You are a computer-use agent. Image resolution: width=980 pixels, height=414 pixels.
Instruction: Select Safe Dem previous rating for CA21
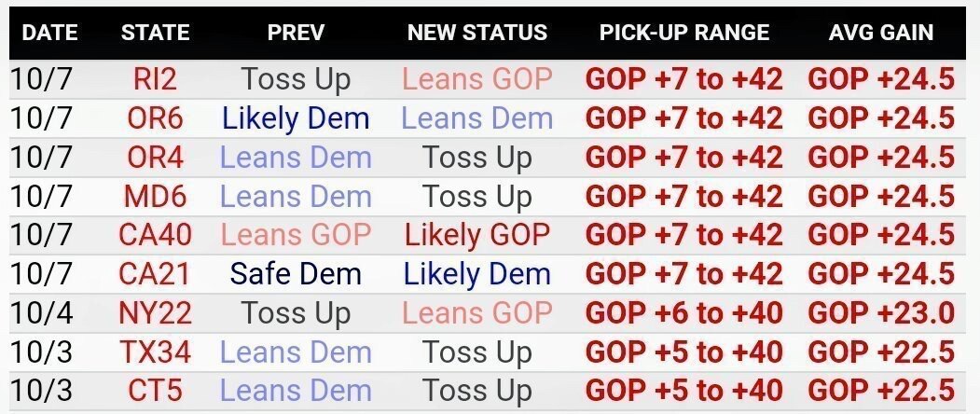tap(296, 274)
